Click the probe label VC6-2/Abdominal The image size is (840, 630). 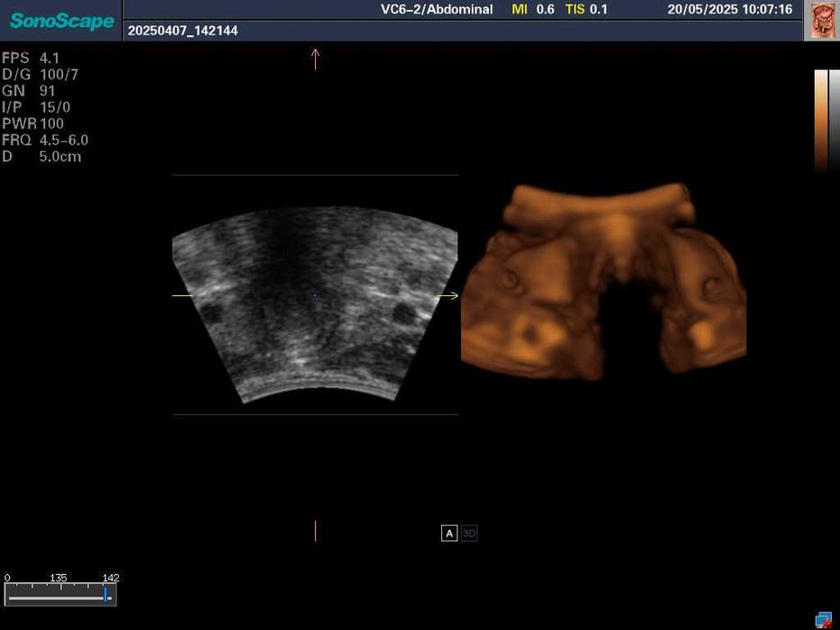tap(437, 9)
